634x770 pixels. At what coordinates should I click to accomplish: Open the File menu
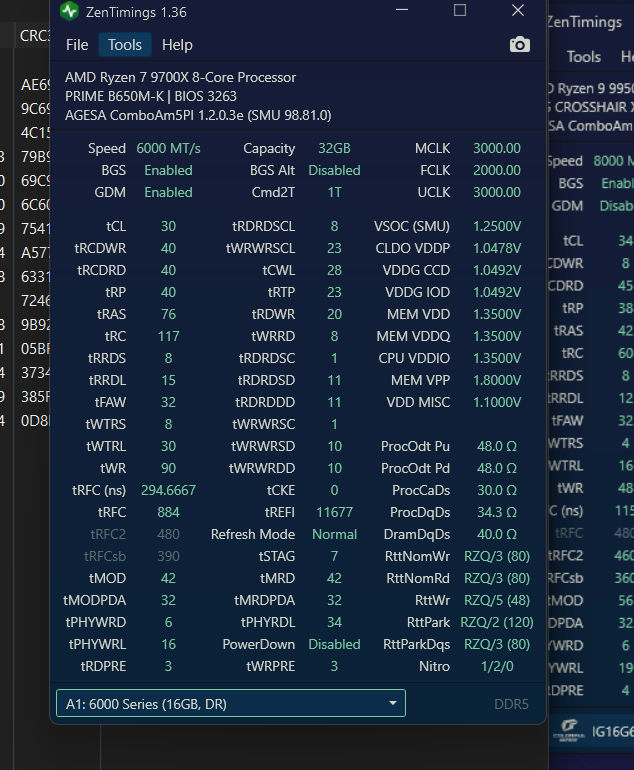(77, 45)
